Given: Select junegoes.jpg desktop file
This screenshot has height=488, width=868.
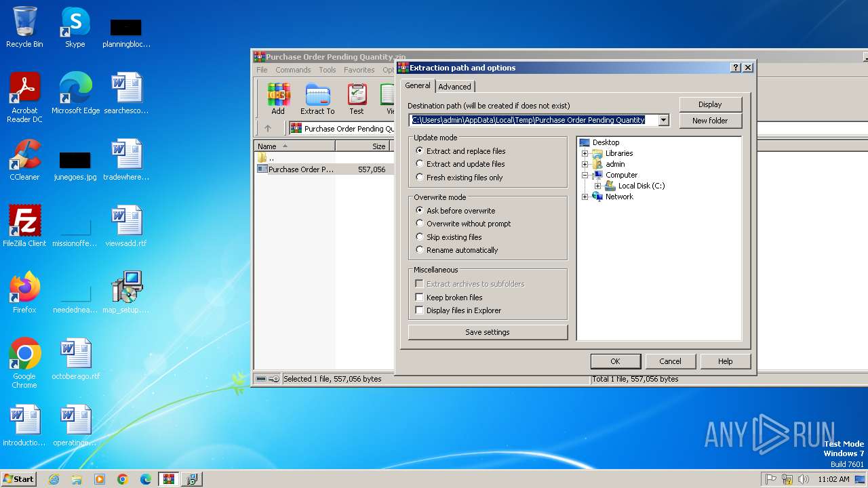Looking at the screenshot, I should (x=75, y=167).
